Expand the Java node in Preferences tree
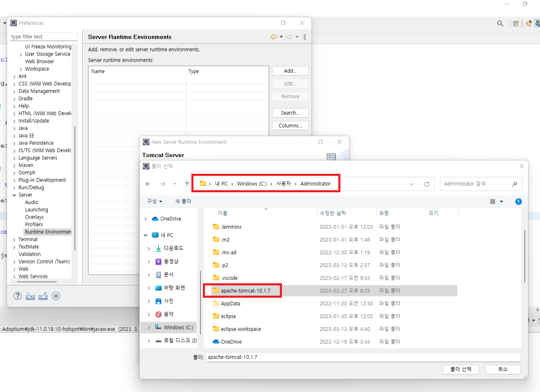540x392 pixels. tap(14, 128)
